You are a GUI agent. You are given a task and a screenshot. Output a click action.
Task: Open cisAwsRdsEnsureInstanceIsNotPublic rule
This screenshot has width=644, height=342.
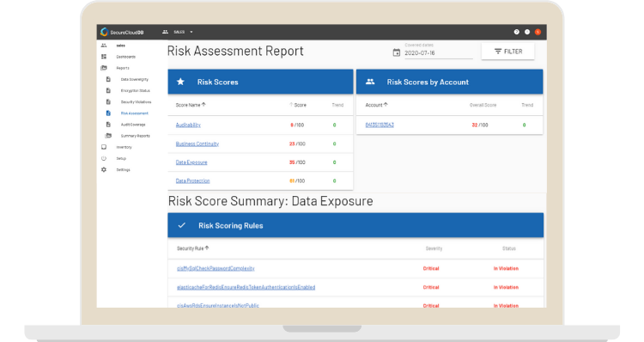click(x=218, y=305)
